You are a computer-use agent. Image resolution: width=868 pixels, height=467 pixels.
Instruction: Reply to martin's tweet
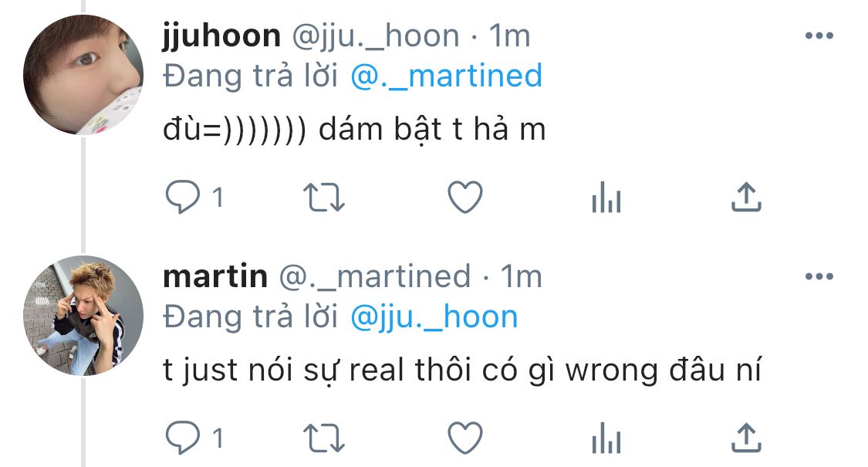(183, 438)
